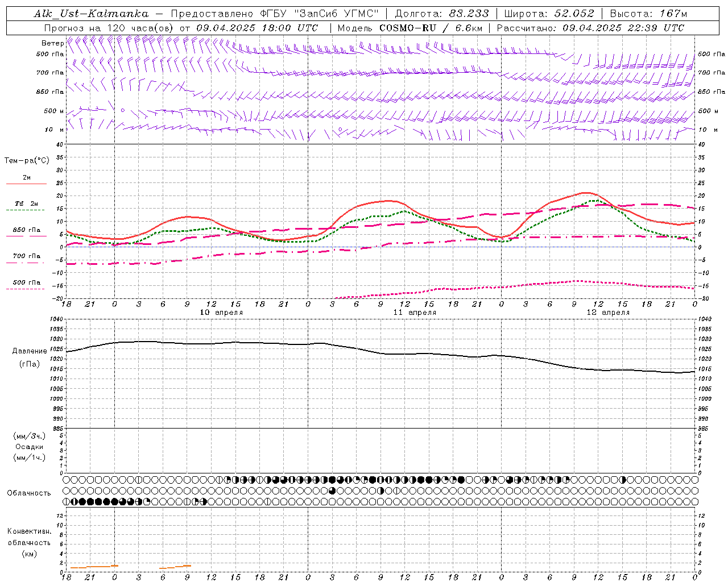Click the 10 апреля date label
Viewport: 728px width, 582px height.
coord(221,313)
